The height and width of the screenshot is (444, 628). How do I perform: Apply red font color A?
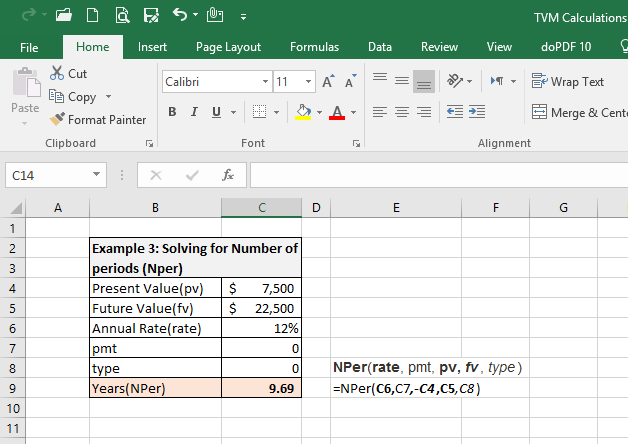pos(337,112)
